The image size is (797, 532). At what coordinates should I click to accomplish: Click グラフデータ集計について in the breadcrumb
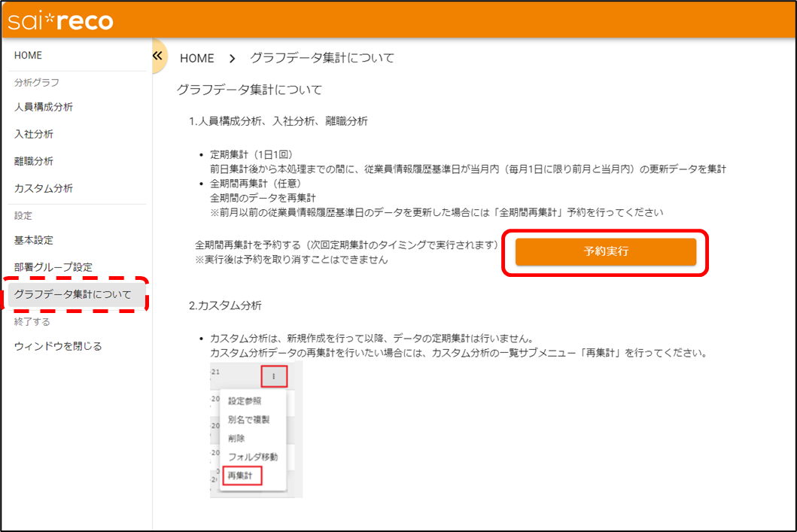[321, 59]
